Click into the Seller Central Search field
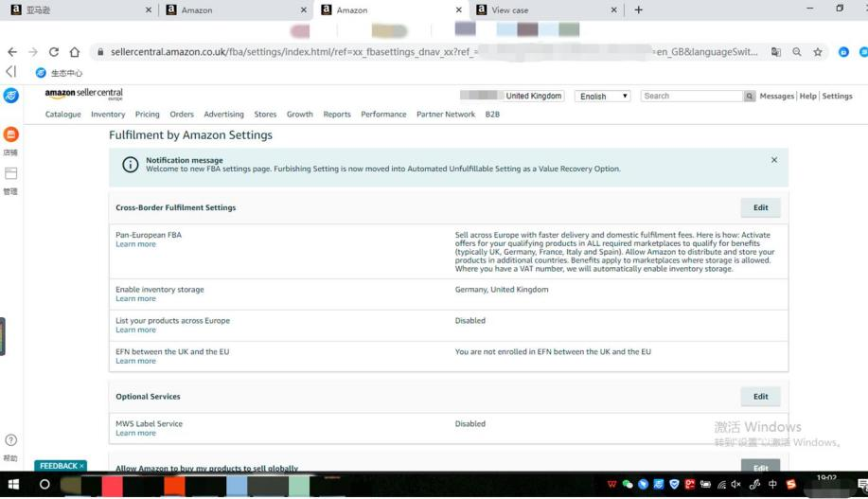 [x=691, y=96]
